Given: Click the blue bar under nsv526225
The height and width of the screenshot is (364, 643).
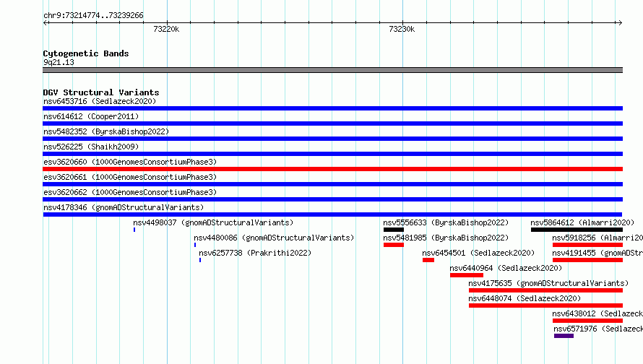Looking at the screenshot, I should click(x=332, y=154).
